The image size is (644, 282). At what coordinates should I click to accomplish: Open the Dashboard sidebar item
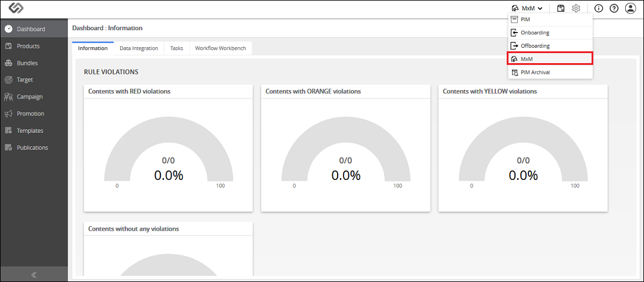[x=34, y=29]
